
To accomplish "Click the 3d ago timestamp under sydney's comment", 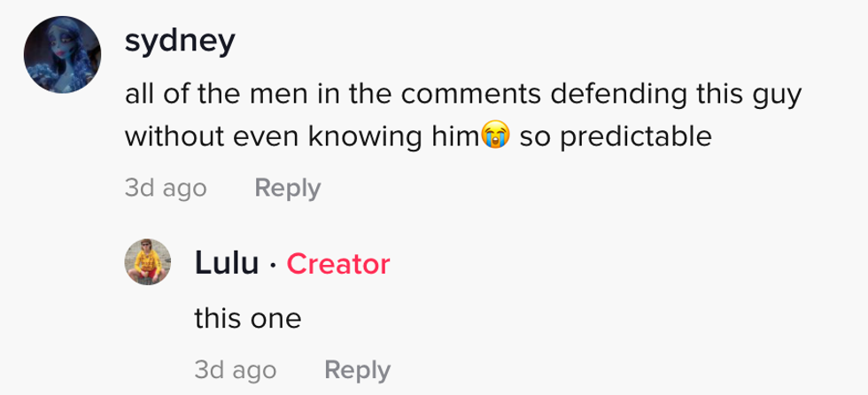I will (165, 188).
